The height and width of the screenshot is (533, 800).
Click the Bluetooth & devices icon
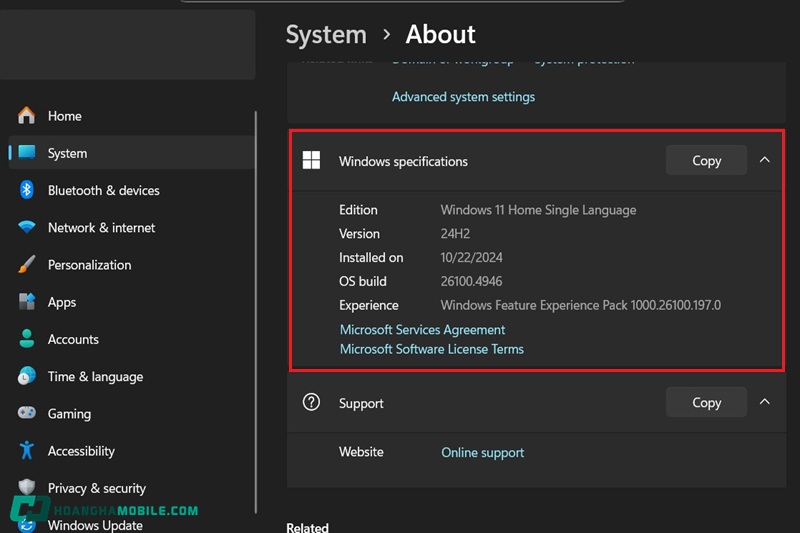[x=27, y=190]
